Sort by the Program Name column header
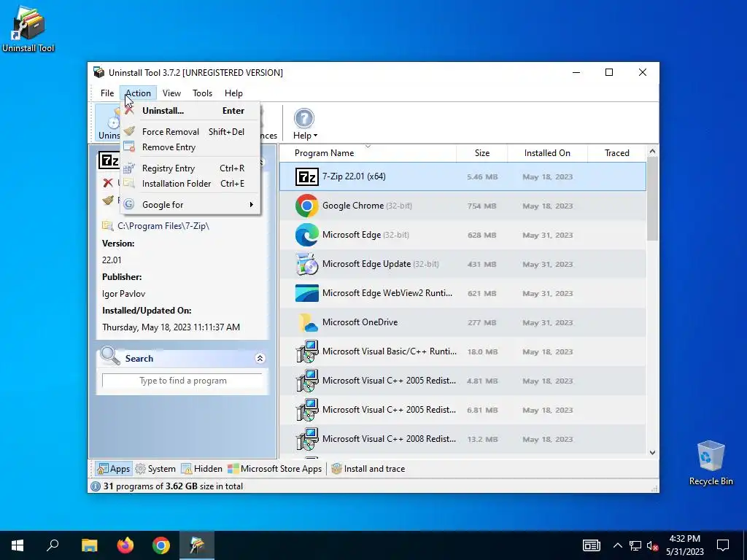Screen dimensions: 747x560 tap(368, 153)
